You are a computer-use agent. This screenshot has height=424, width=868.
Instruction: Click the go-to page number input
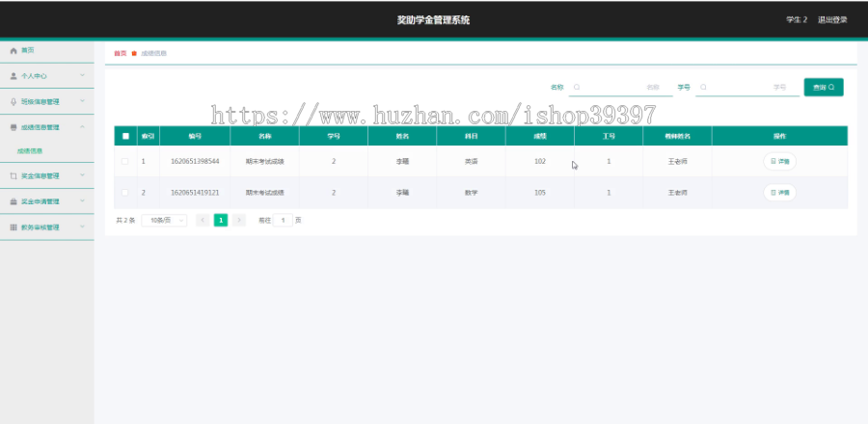click(x=283, y=220)
